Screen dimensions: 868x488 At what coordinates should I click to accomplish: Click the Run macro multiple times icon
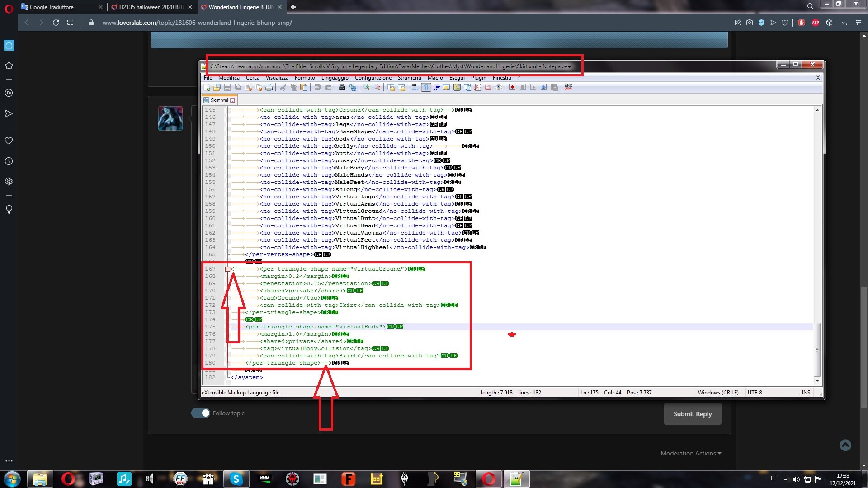pos(543,87)
